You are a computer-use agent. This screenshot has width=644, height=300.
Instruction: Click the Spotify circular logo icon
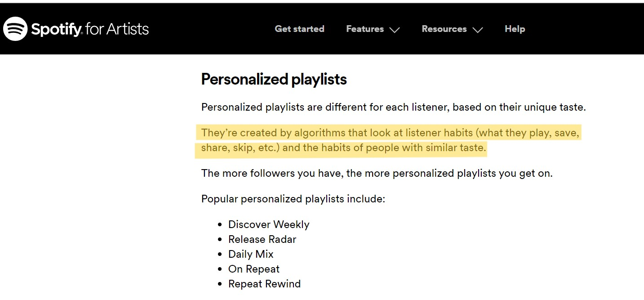[x=15, y=29]
